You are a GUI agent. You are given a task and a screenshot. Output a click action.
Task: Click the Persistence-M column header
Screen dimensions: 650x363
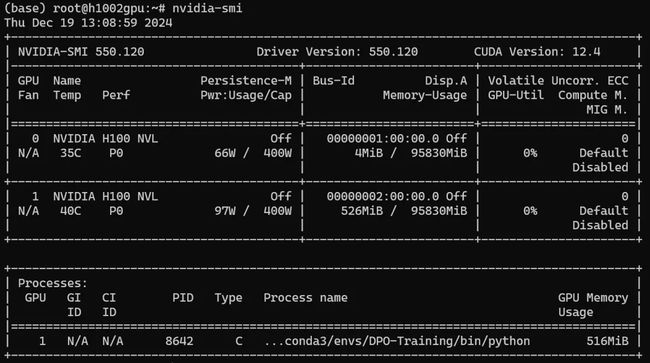246,81
